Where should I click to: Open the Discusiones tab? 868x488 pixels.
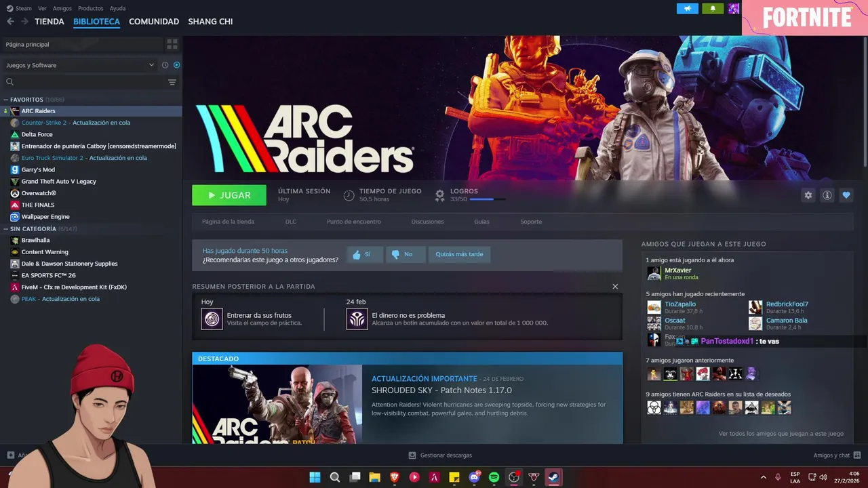[x=427, y=222]
